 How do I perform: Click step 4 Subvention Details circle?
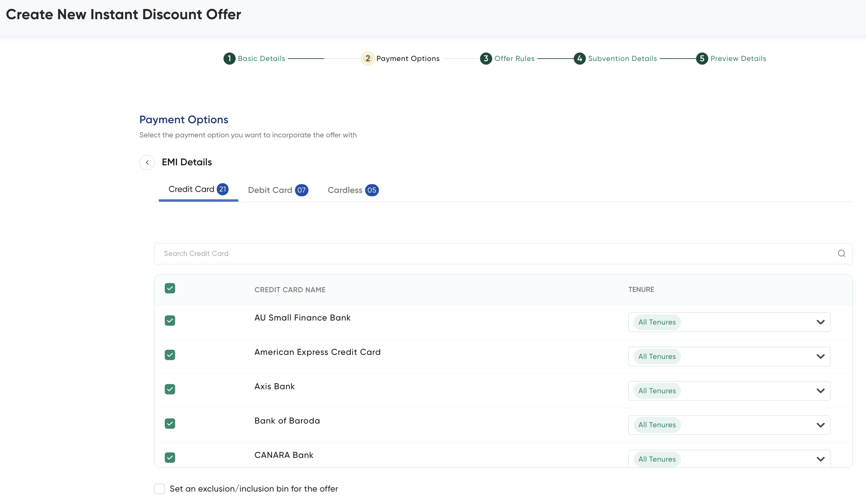pyautogui.click(x=579, y=58)
